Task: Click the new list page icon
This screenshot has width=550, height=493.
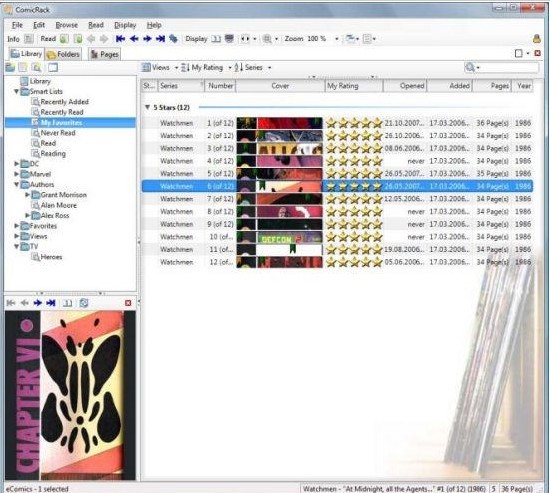Action: pyautogui.click(x=23, y=67)
